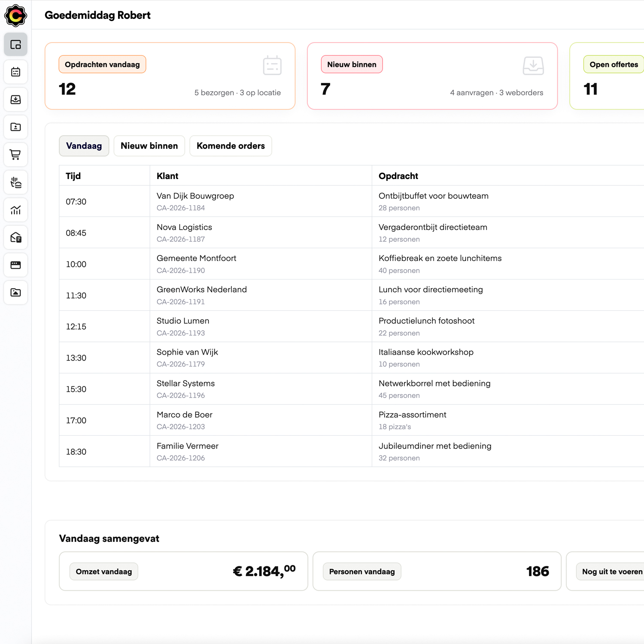Screen dimensions: 644x644
Task: Select the Sophie van Wijk client
Action: click(187, 352)
